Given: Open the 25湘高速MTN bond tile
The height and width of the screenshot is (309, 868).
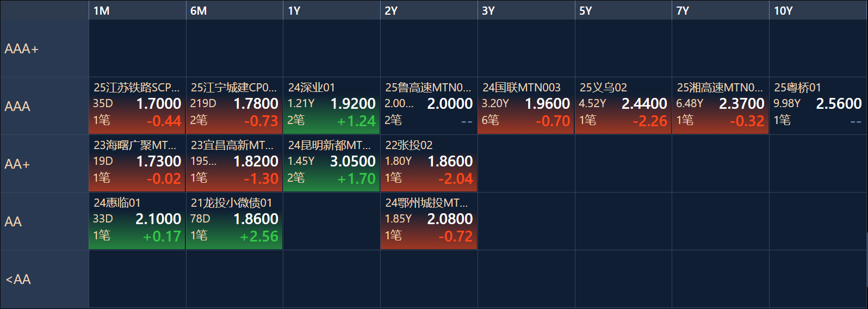Looking at the screenshot, I should (x=721, y=106).
